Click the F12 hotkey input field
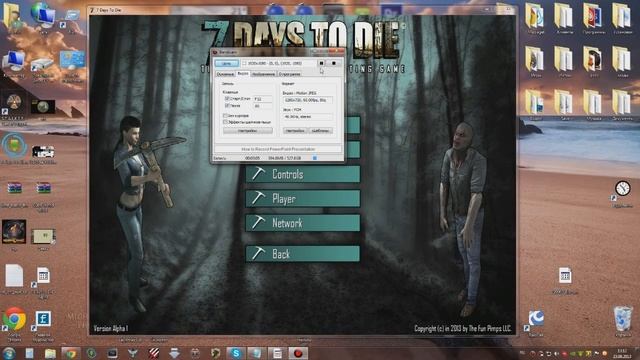 point(262,99)
